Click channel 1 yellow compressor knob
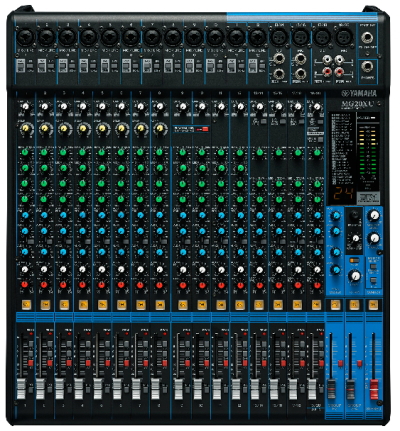Viewport: 400px width, 431px height. pyautogui.click(x=25, y=129)
